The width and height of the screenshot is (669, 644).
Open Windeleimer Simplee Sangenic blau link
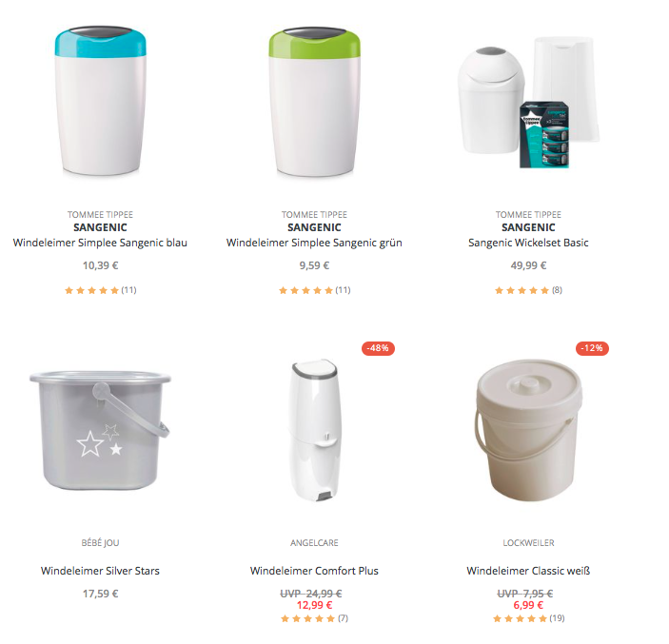[100, 243]
